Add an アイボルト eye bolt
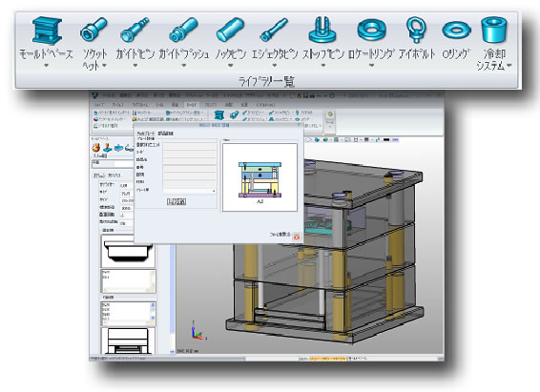The width and height of the screenshot is (540, 392). click(x=416, y=30)
